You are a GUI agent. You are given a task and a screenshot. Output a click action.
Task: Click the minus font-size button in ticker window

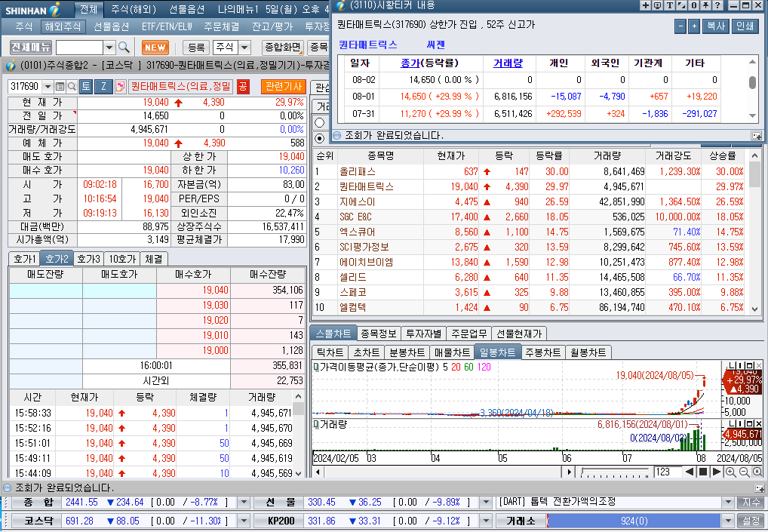tap(680, 26)
